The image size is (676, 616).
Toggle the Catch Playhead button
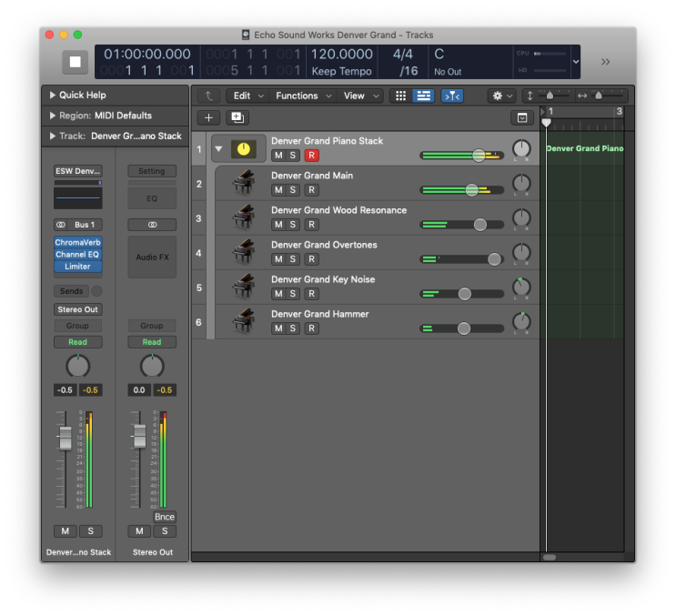452,96
